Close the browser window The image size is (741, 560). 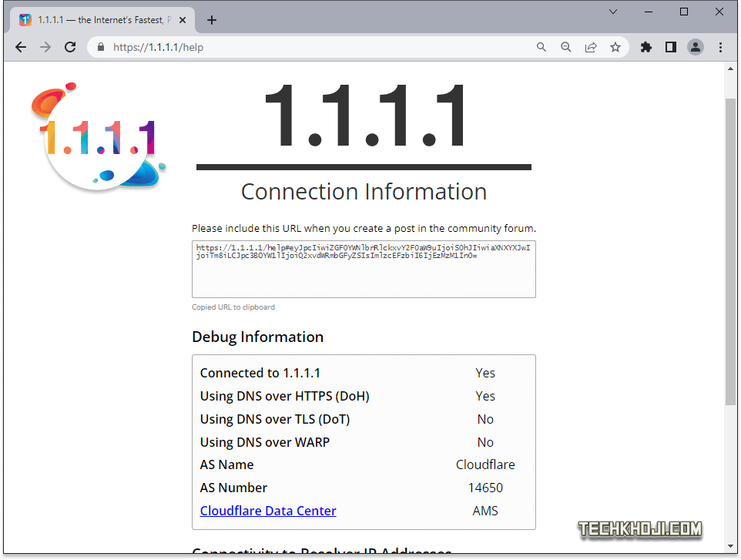pos(719,12)
